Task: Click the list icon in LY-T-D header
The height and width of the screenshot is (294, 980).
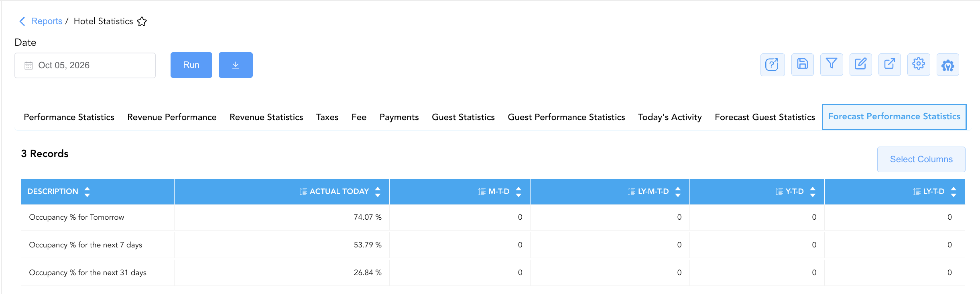Action: coord(917,192)
